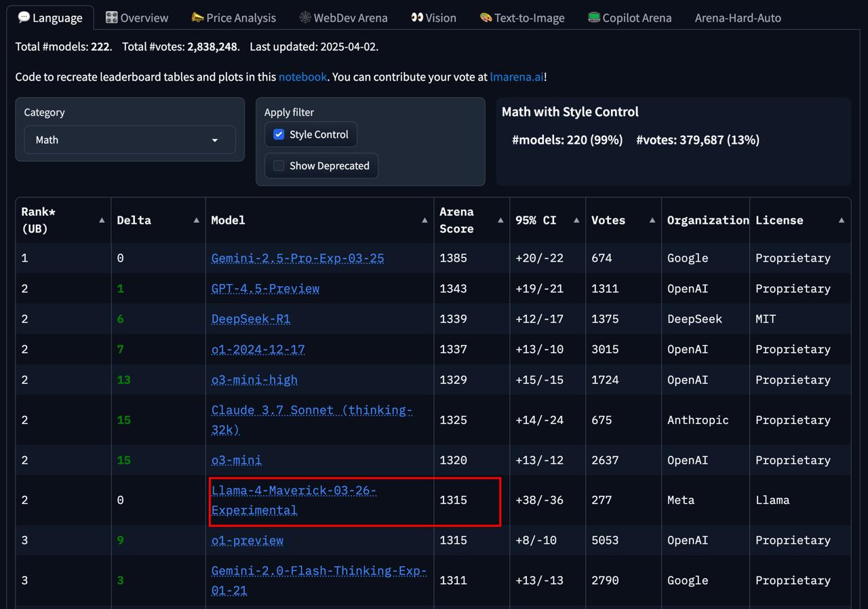Sort by the License column arrow

842,220
